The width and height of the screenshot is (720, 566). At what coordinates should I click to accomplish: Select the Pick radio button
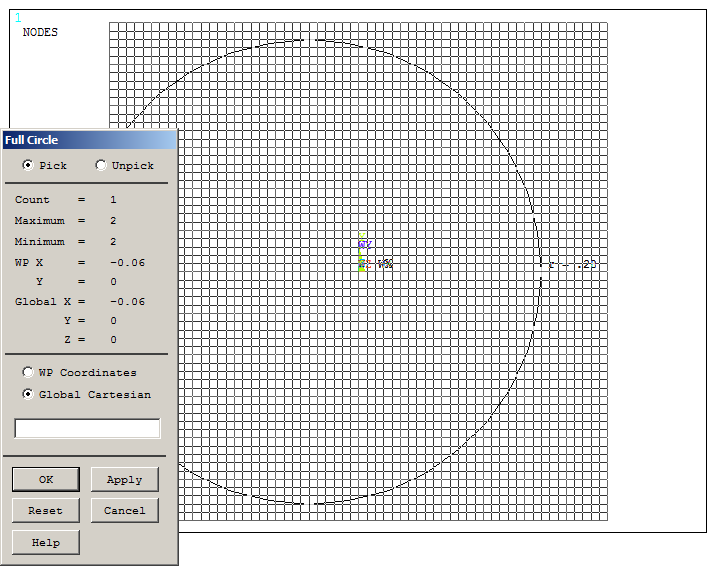(x=28, y=165)
